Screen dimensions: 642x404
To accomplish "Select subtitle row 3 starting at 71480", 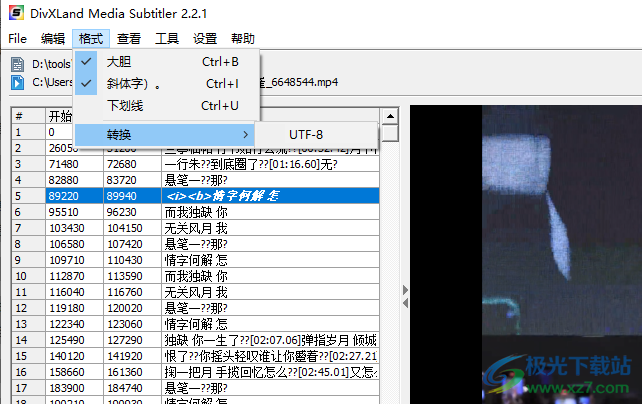I will coord(196,164).
